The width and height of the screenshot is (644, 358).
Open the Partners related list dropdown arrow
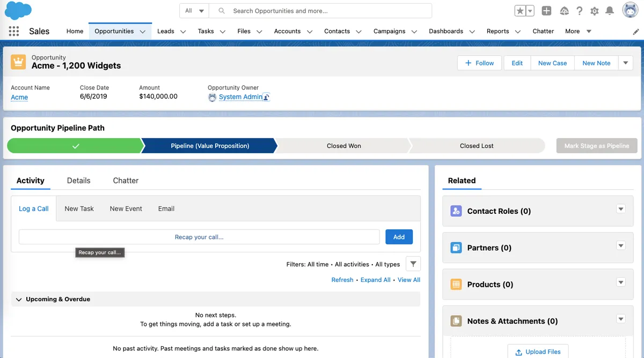[621, 245]
